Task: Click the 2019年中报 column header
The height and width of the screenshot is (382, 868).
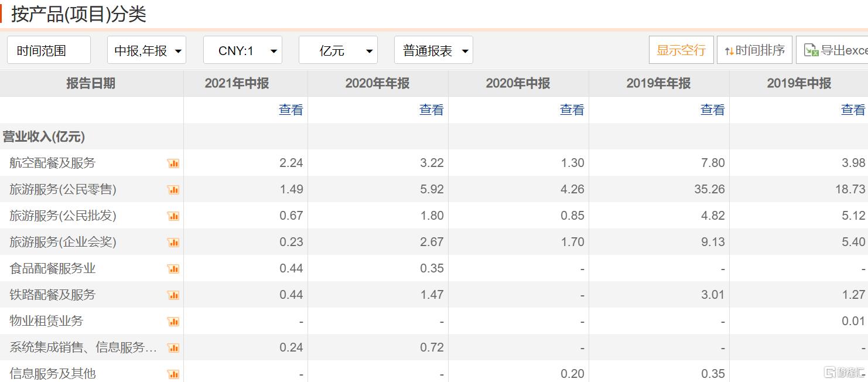Action: coord(799,84)
